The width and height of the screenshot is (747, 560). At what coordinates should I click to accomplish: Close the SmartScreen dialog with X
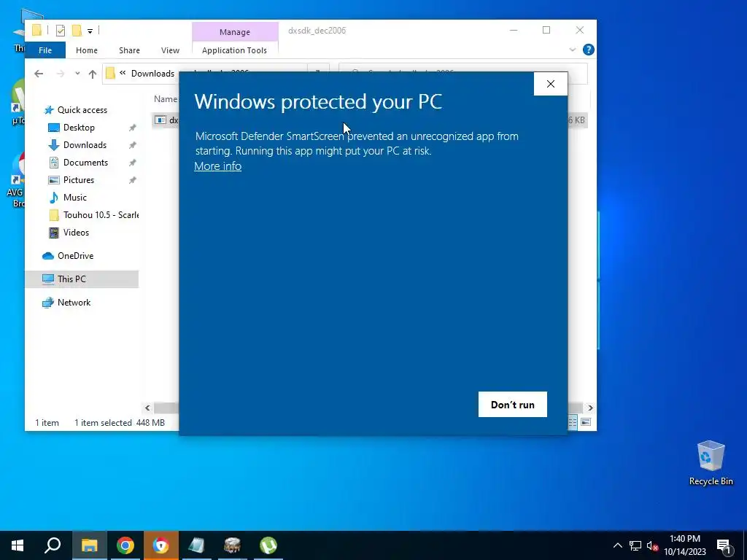click(551, 84)
